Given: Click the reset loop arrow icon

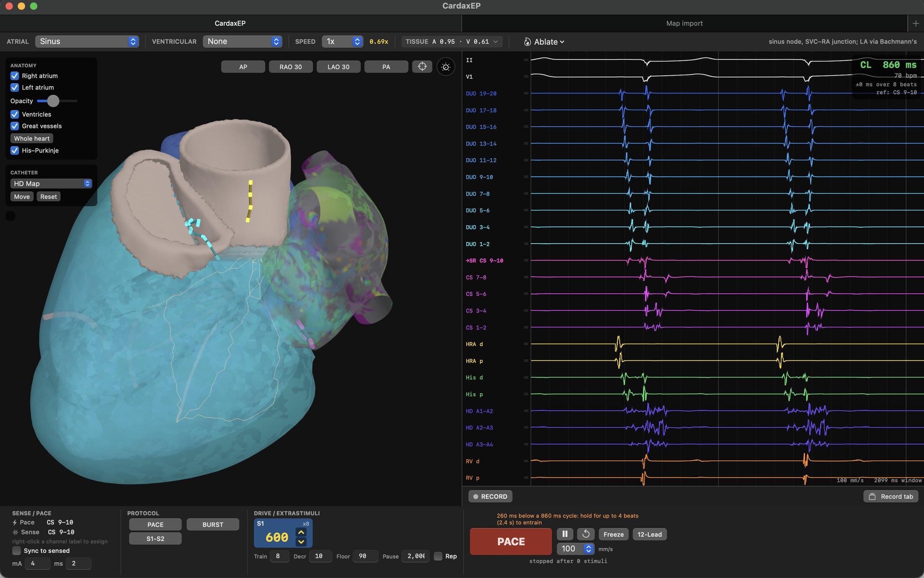Looking at the screenshot, I should pos(586,534).
